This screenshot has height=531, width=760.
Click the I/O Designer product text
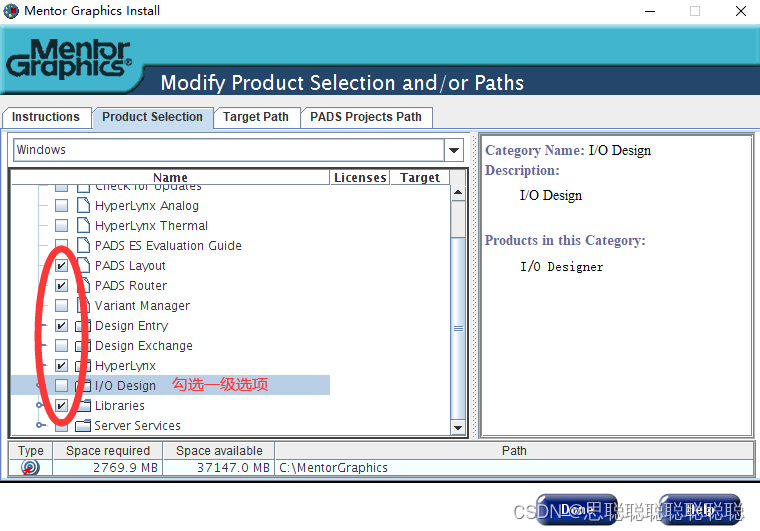tap(562, 267)
